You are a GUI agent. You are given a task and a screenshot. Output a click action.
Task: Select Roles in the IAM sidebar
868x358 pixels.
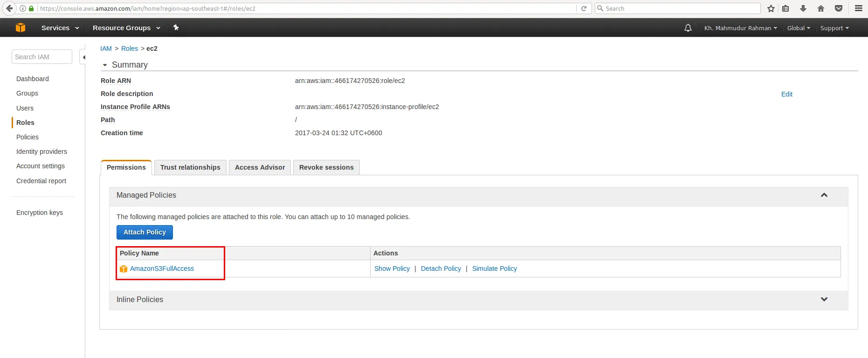click(26, 123)
